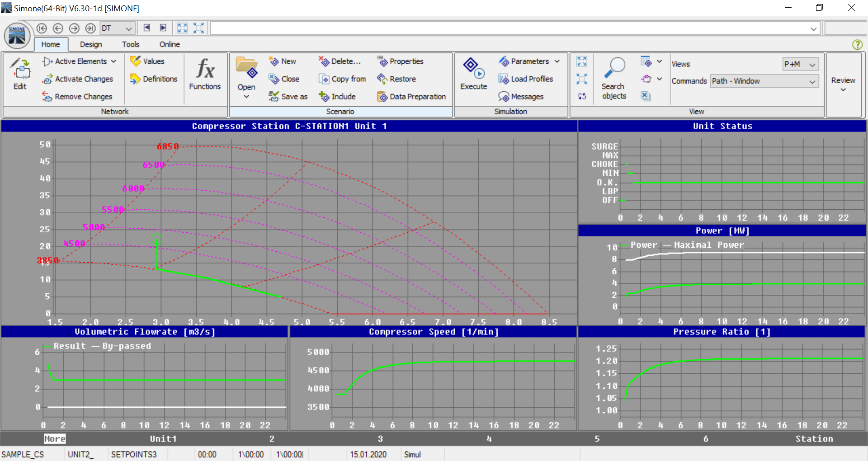
Task: Open the Commands Path - Window combo box
Action: pos(764,81)
